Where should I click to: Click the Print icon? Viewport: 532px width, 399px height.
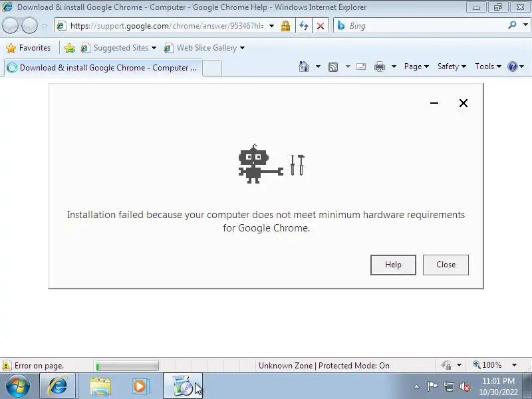coord(379,66)
